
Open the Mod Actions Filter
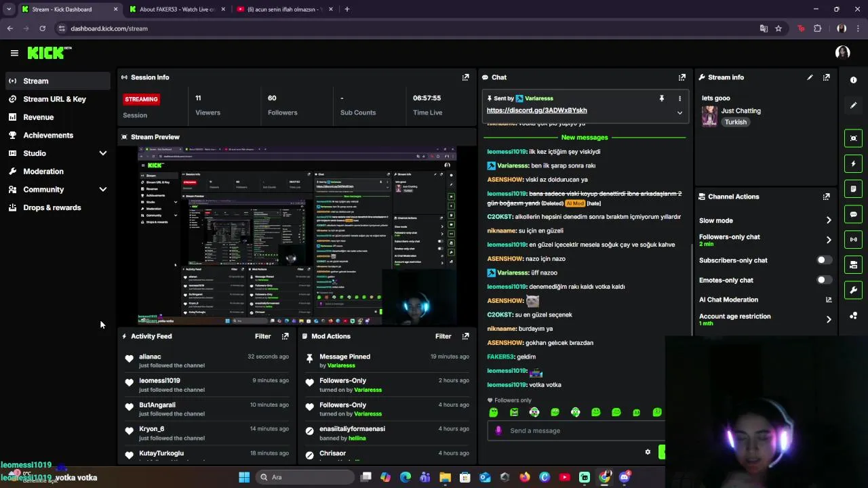point(443,336)
